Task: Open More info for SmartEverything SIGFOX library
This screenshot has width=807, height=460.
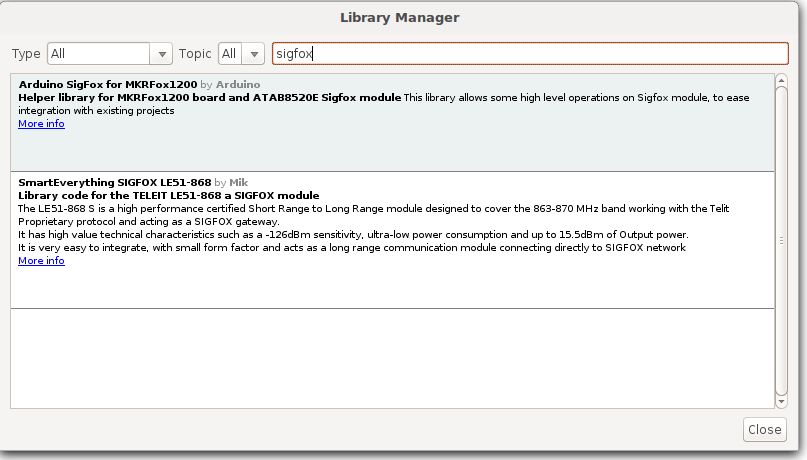Action: pyautogui.click(x=41, y=260)
